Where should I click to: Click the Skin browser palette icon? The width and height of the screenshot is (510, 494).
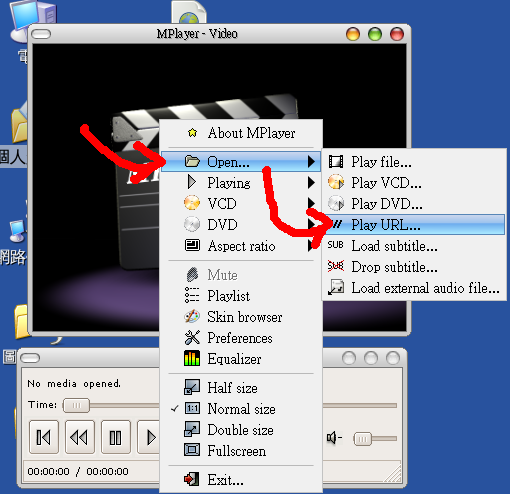click(192, 316)
